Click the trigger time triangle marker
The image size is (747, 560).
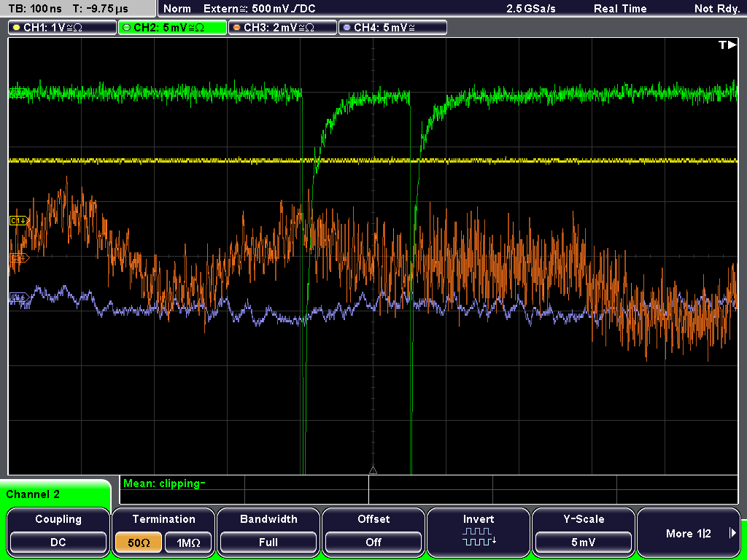[373, 470]
